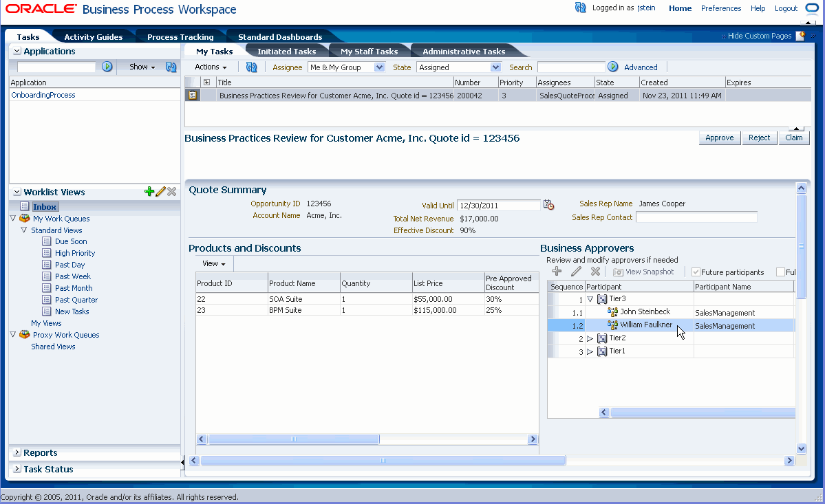Click the Reject button
Screen dimensions: 825x504
coord(759,138)
